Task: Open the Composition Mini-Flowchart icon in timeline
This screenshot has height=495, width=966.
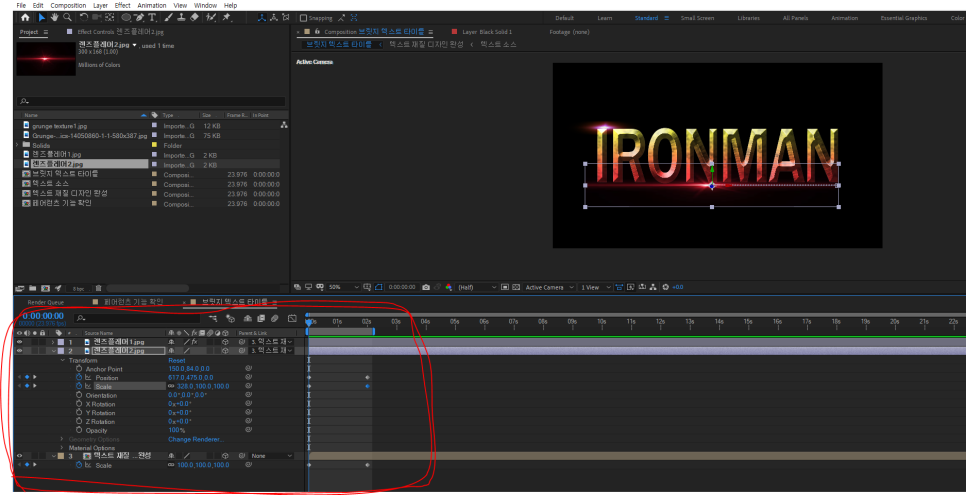Action: (x=213, y=319)
